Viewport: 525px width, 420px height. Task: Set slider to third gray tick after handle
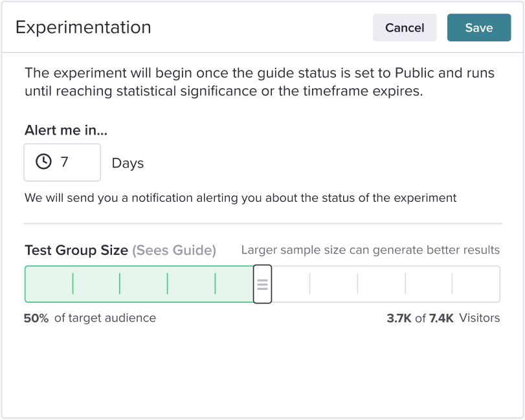(x=405, y=284)
